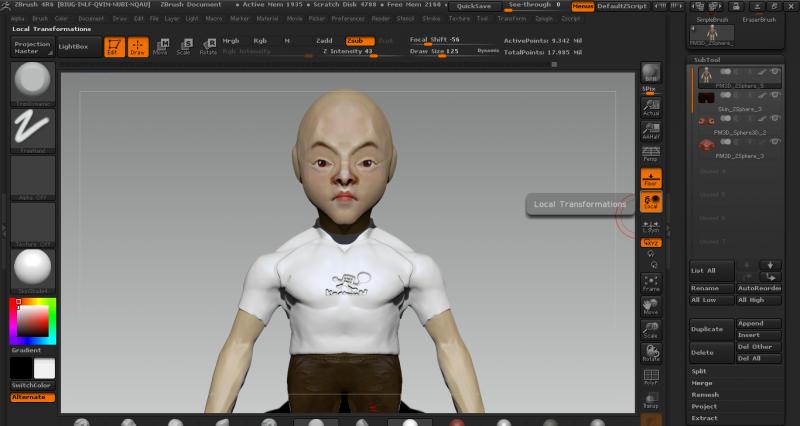Click the QuickSave button
Screen dimensions: 800x426
tap(474, 6)
